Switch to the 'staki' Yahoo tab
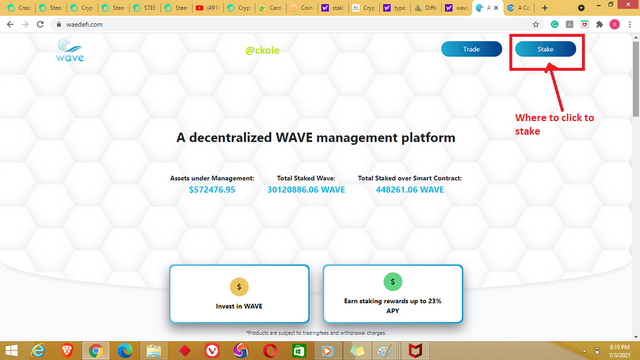Viewport: 640px width, 360px height. (333, 8)
